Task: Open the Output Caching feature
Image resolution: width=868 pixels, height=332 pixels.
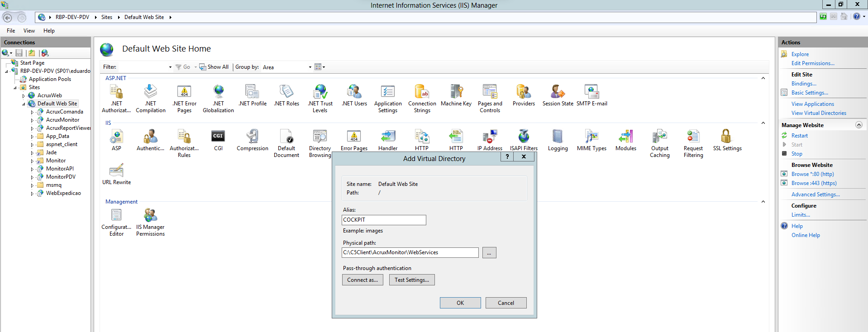Action: (660, 143)
